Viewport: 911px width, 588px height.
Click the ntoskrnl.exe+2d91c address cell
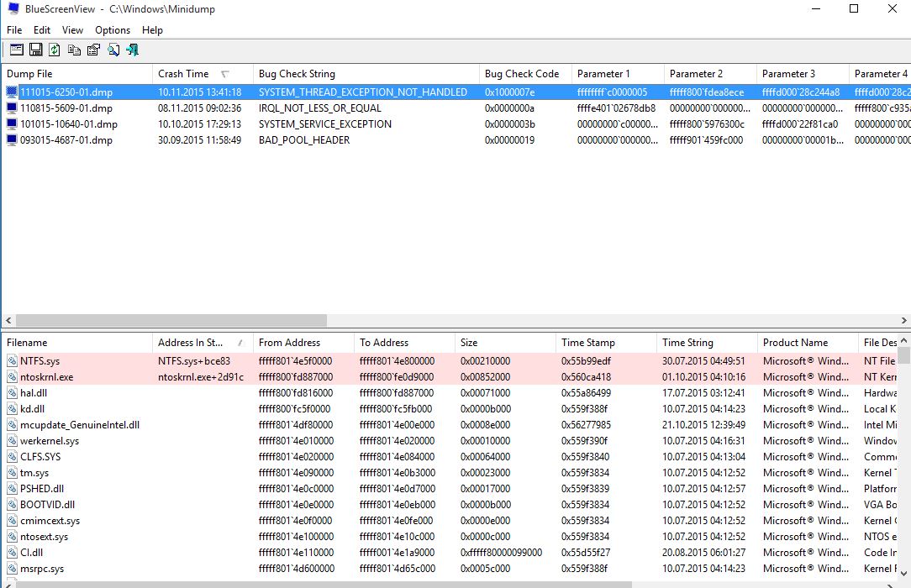tap(201, 376)
